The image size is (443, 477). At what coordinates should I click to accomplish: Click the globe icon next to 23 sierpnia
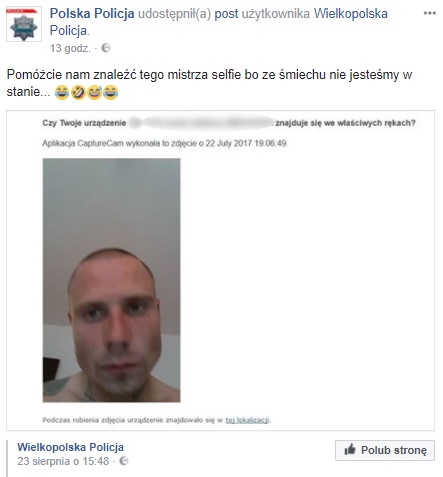(124, 461)
